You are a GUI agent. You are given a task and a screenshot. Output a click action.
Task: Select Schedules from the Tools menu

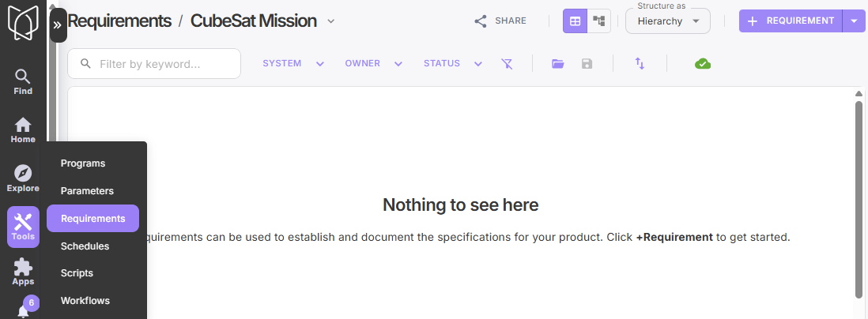(x=85, y=246)
